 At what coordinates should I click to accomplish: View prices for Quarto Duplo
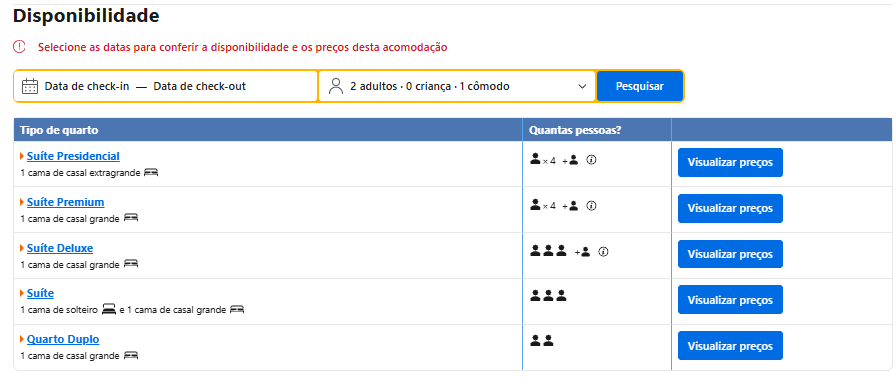point(730,346)
